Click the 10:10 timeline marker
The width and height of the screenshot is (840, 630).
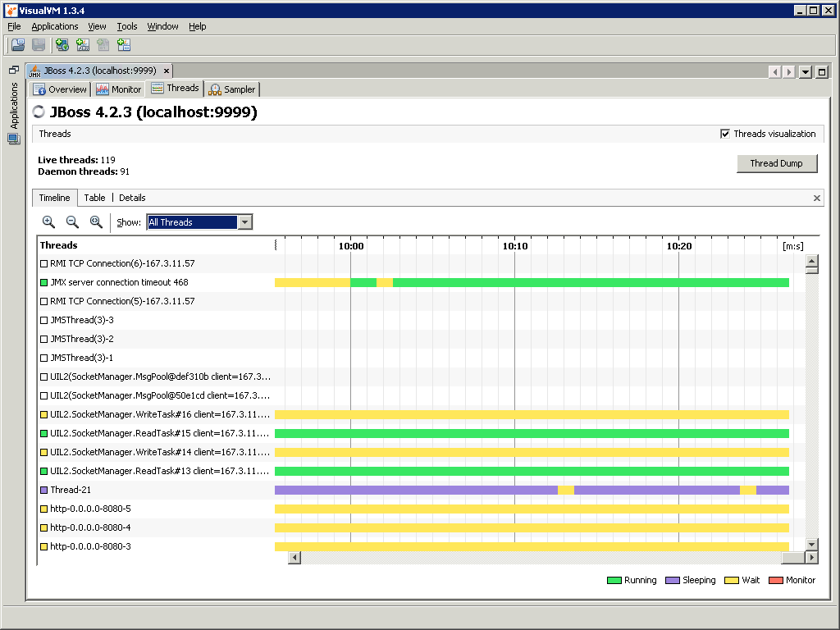(x=515, y=246)
